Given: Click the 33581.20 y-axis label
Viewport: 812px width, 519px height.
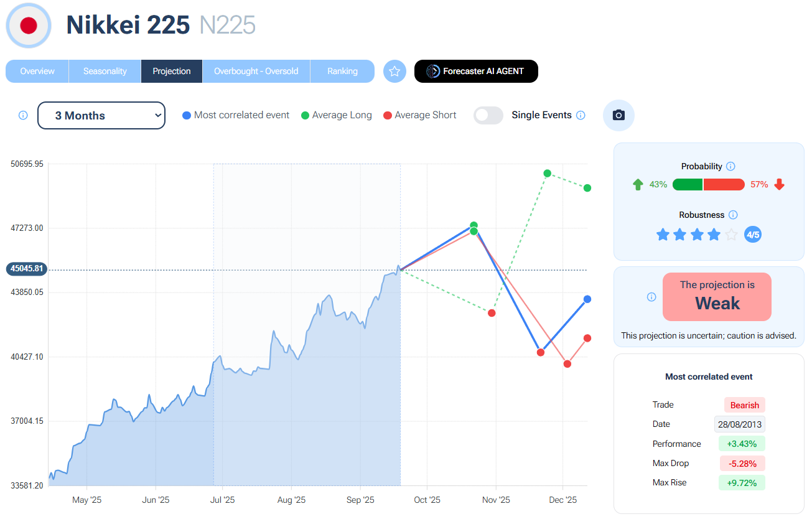Looking at the screenshot, I should click(x=27, y=485).
